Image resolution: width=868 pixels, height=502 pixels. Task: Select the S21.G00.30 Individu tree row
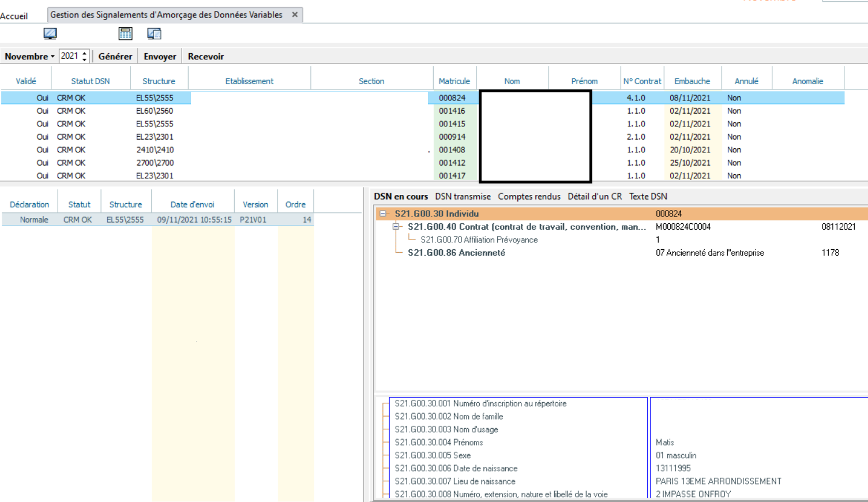tap(622, 213)
